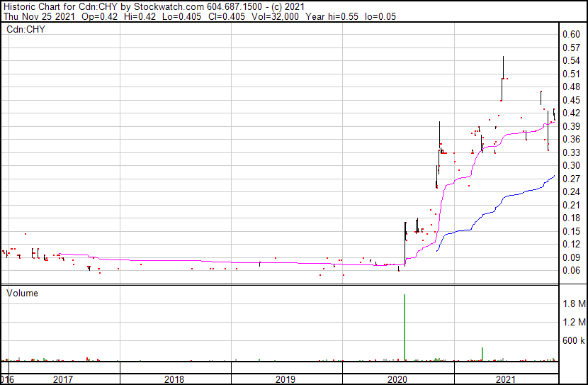Click the 0.12 price axis label

[x=571, y=245]
